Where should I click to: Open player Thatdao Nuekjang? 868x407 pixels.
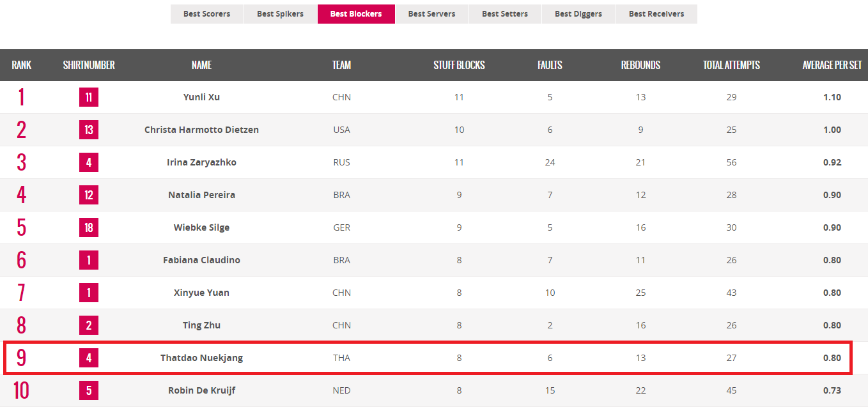coord(201,358)
